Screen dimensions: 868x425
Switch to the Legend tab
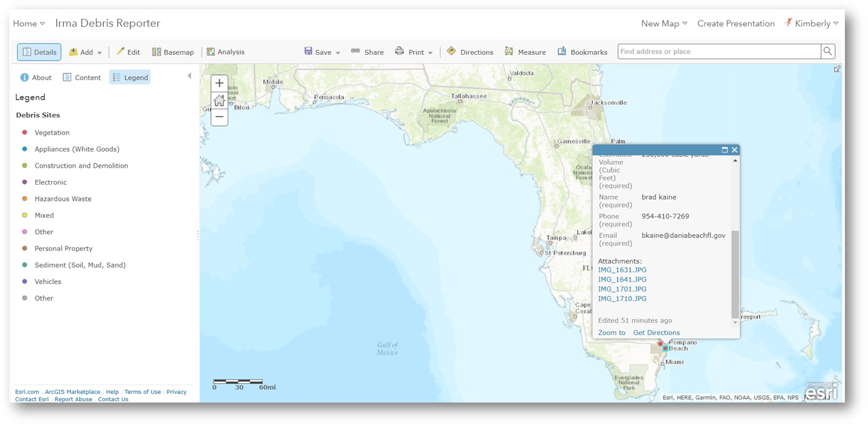point(130,77)
